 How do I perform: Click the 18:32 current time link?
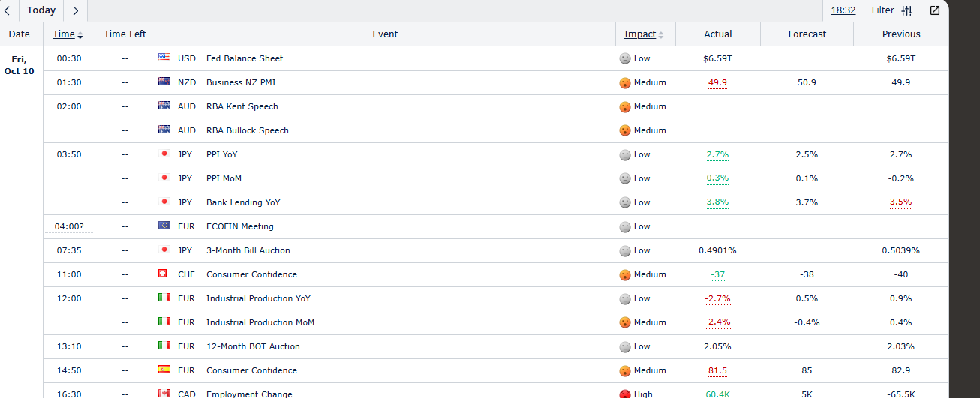tap(843, 10)
